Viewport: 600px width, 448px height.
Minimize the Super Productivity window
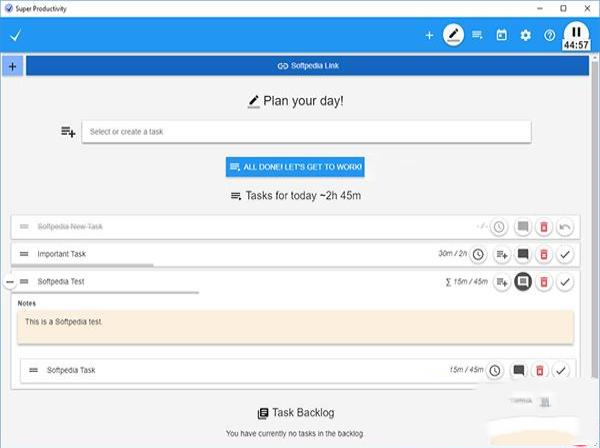click(540, 8)
